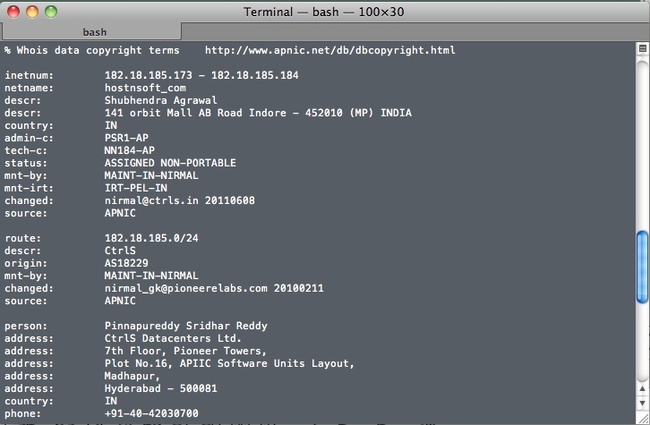Close the Terminal window with red button
650x425 pixels.
click(11, 11)
